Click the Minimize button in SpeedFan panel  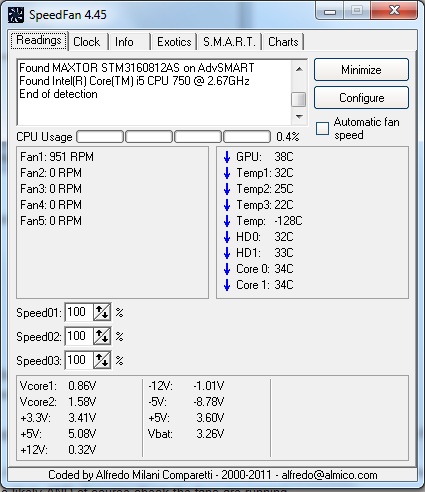click(x=361, y=70)
